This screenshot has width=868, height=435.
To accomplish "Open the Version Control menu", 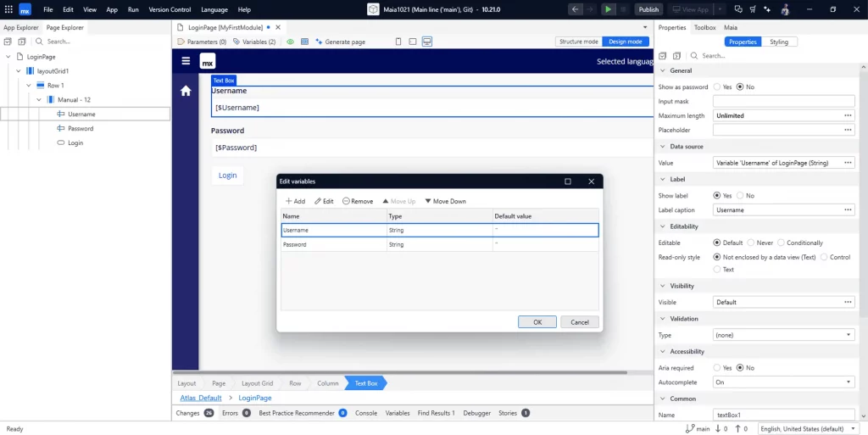I will 170,9.
